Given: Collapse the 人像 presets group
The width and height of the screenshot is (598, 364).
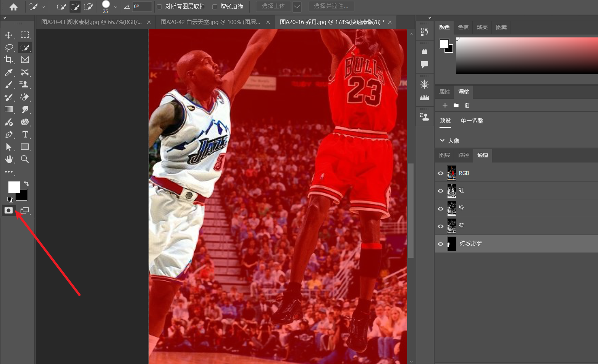Looking at the screenshot, I should click(442, 141).
